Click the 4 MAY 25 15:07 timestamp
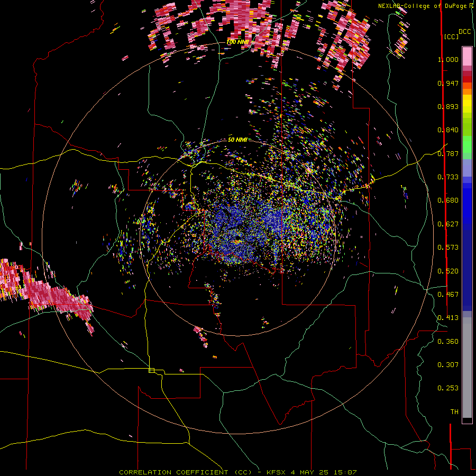Screen dimensions: 476x476 (324, 472)
